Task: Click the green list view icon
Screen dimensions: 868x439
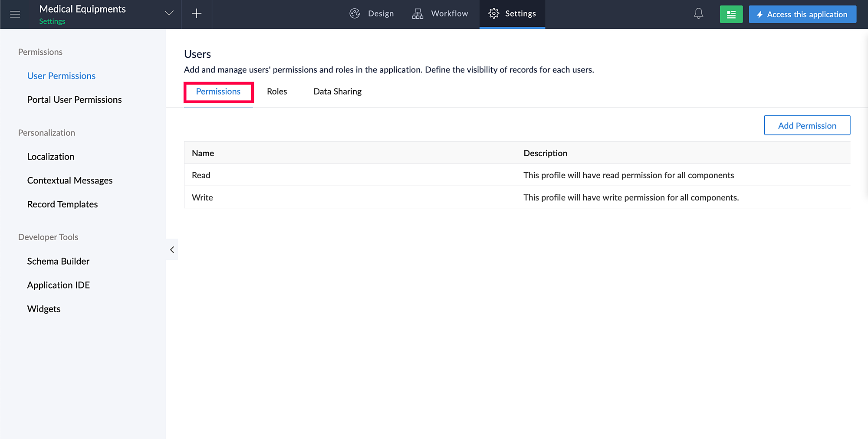Action: pos(731,14)
